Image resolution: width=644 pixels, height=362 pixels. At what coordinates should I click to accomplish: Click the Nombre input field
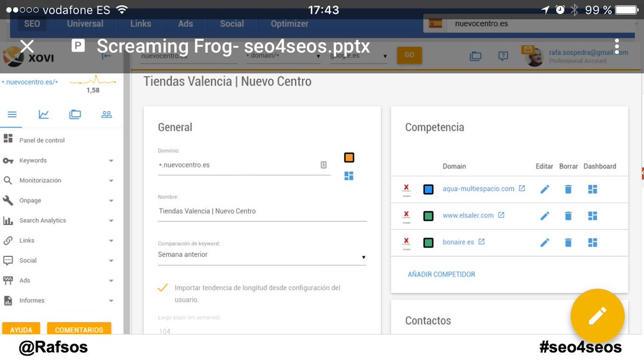coord(262,211)
